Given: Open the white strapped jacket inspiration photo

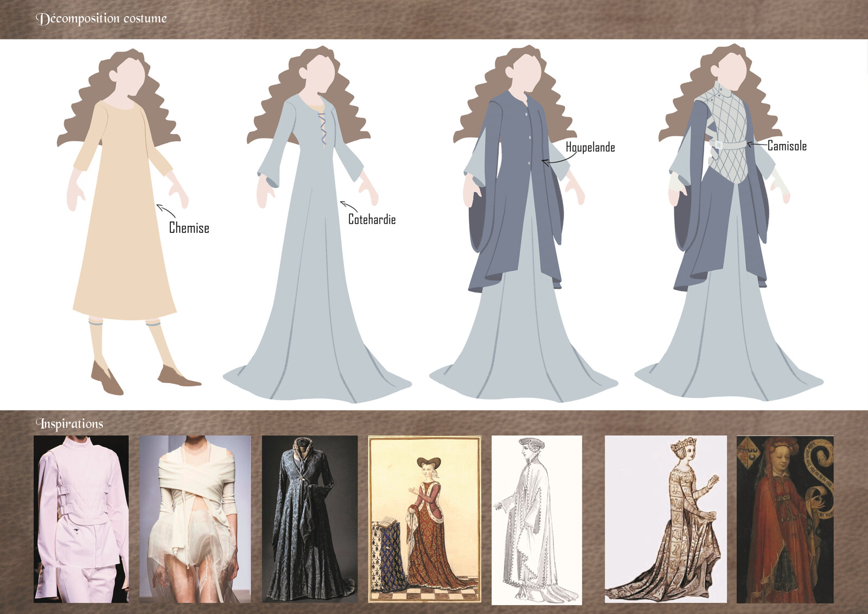Looking at the screenshot, I should tap(81, 519).
